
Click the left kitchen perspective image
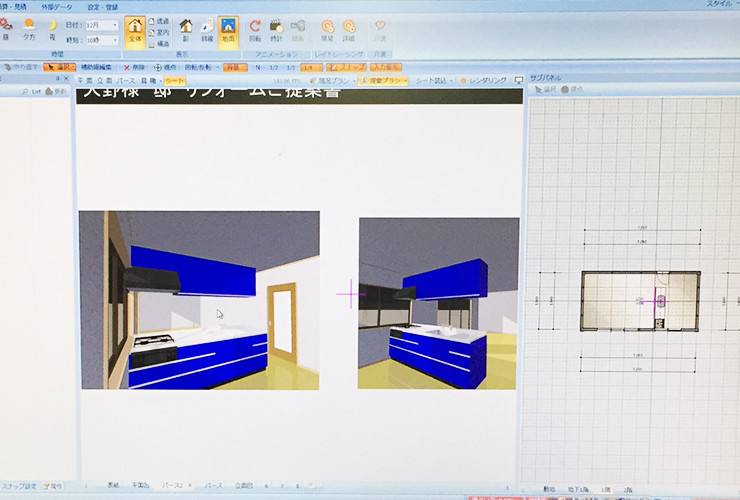(x=200, y=300)
